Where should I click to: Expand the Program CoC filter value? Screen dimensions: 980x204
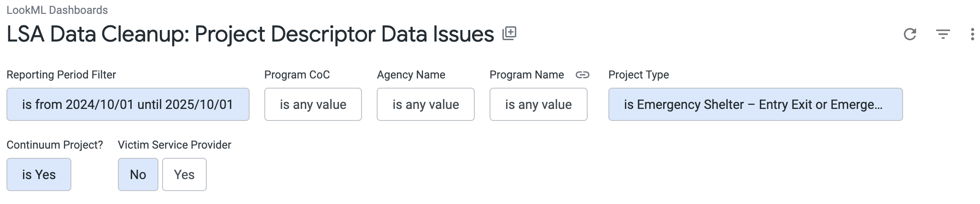(x=313, y=104)
